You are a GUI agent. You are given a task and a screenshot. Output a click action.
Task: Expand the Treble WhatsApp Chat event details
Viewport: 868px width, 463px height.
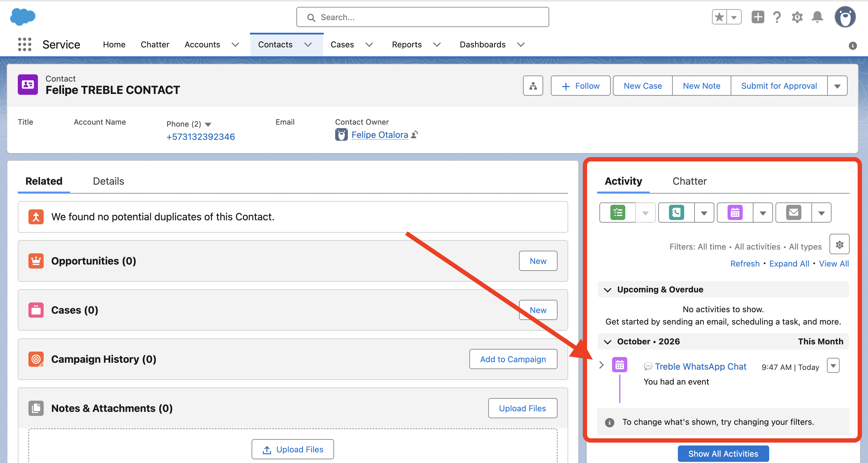601,365
